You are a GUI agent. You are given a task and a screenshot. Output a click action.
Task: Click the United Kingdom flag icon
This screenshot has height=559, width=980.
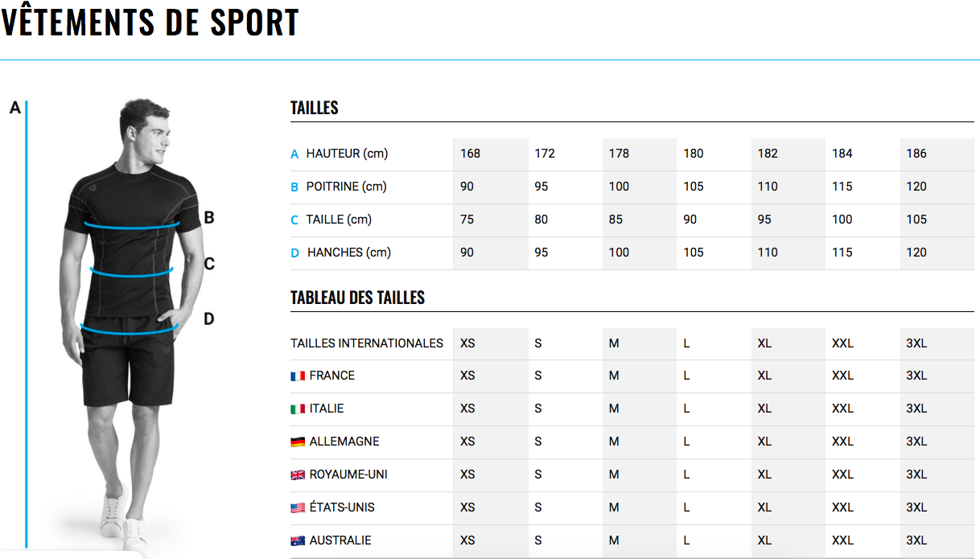click(298, 475)
